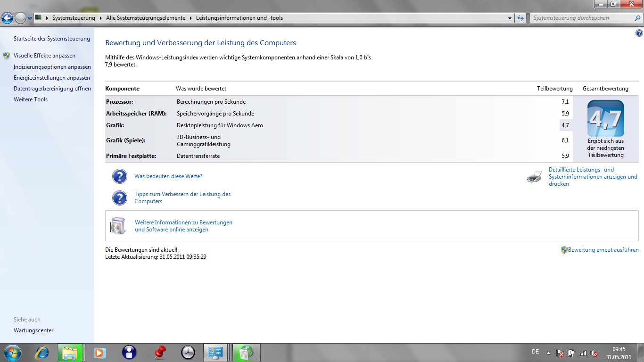Click the 'Was bedeuten diese Werte?' link
Viewport: 644px width, 362px height.
pos(168,176)
